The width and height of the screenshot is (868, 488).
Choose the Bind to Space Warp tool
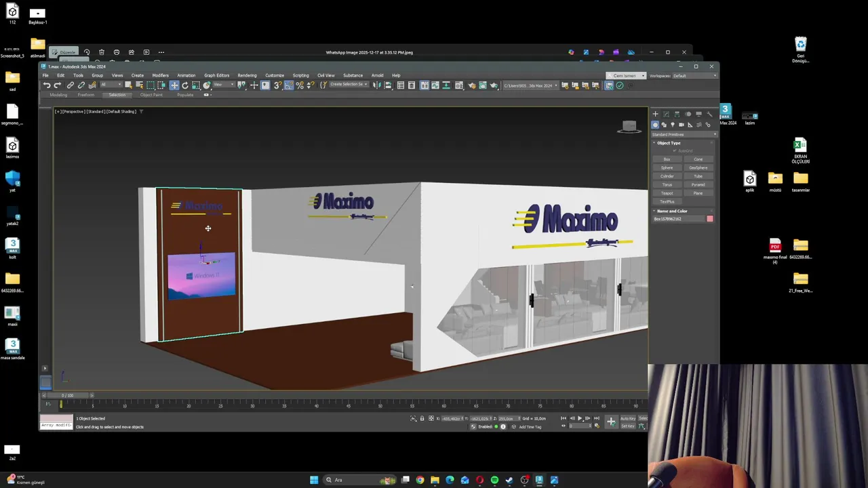click(x=92, y=85)
